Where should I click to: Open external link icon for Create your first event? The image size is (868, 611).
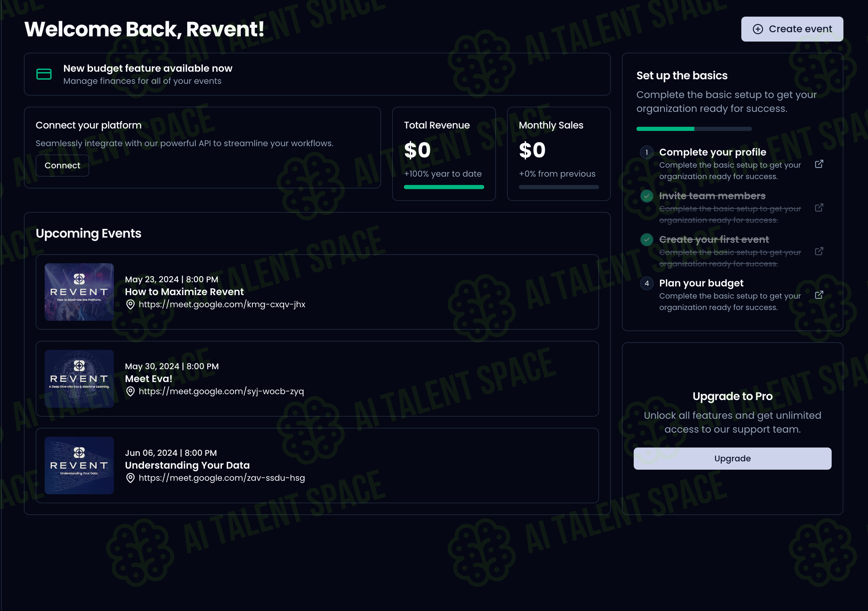tap(819, 251)
